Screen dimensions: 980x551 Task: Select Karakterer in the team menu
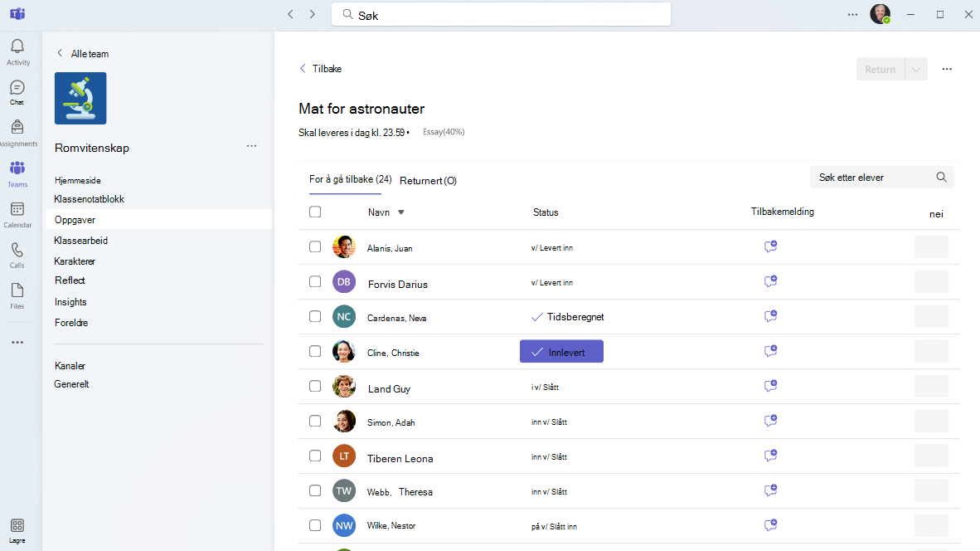tap(75, 261)
